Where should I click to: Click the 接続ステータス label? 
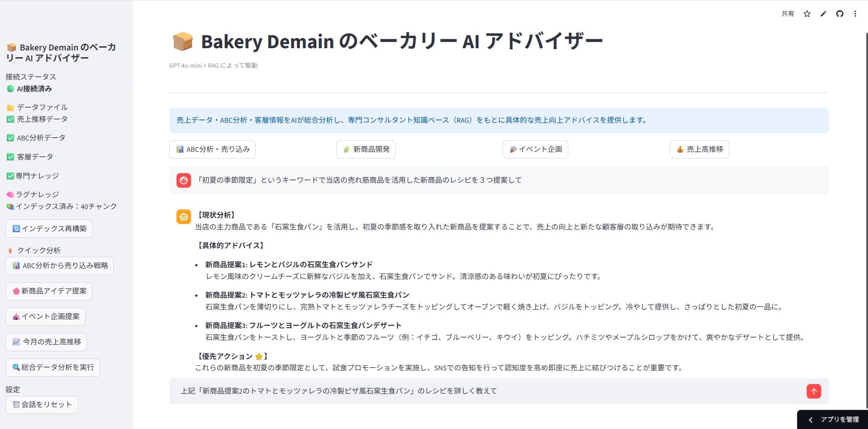31,77
